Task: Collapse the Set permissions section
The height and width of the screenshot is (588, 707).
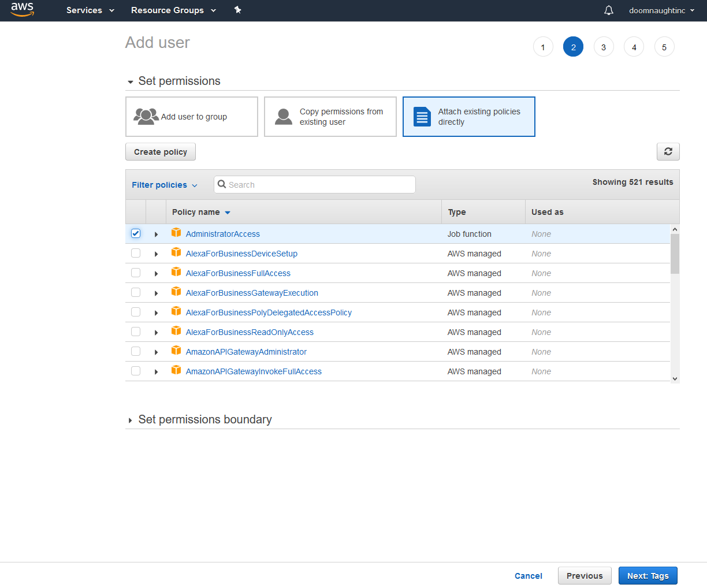Action: 131,82
